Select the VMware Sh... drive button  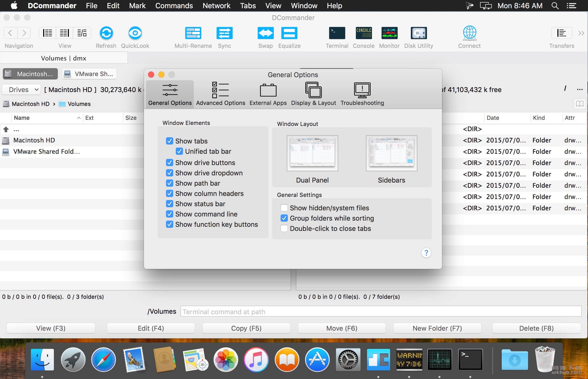pyautogui.click(x=89, y=74)
